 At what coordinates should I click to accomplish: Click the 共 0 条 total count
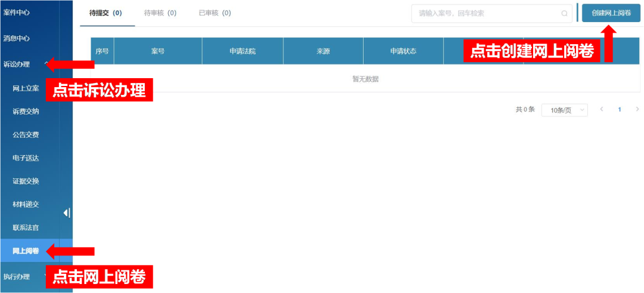point(525,110)
